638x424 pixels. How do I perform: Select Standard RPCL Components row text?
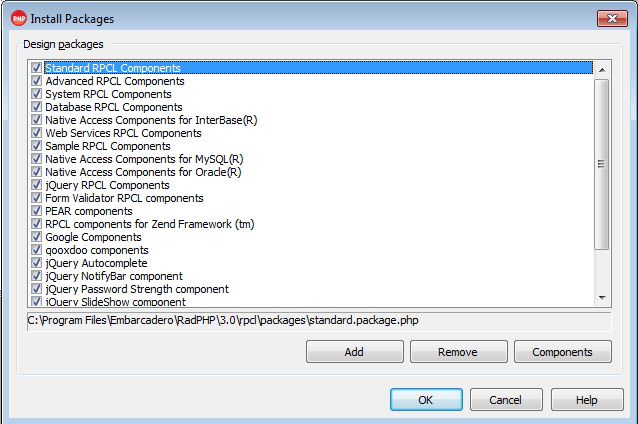pos(113,68)
